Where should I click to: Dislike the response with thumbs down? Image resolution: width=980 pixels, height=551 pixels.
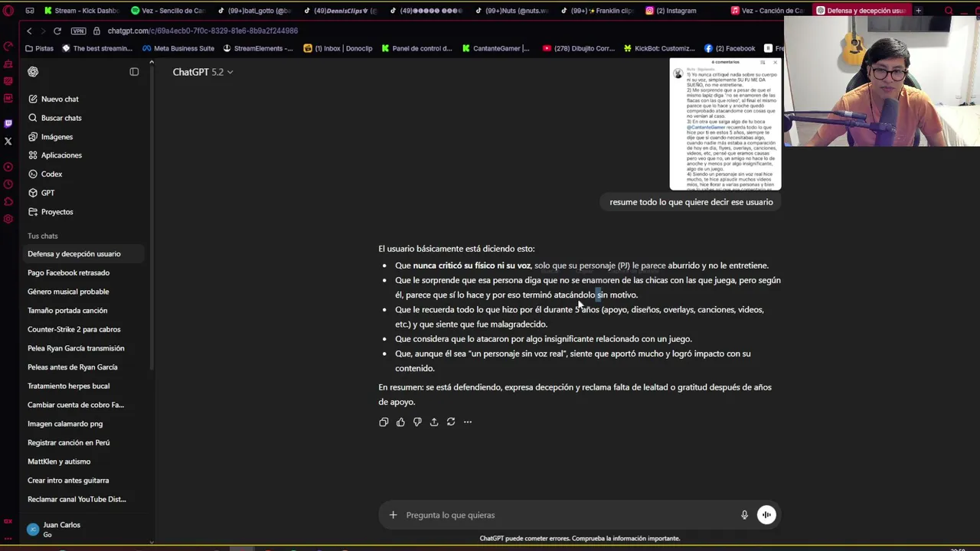pyautogui.click(x=417, y=422)
